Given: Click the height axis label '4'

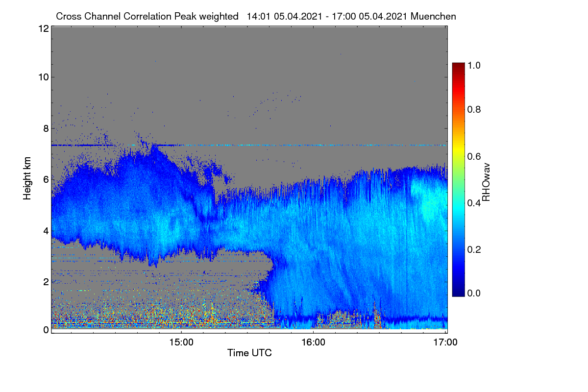Looking at the screenshot, I should (x=46, y=230).
